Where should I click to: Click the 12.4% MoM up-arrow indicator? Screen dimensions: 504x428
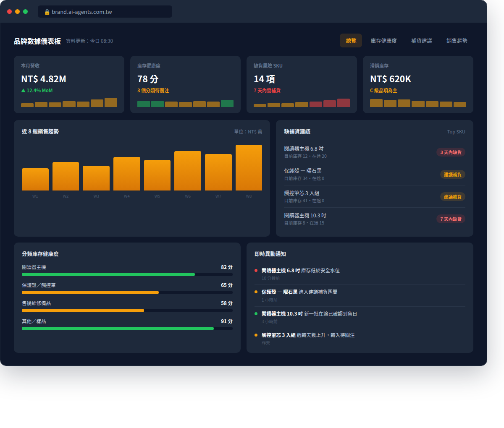tap(37, 91)
